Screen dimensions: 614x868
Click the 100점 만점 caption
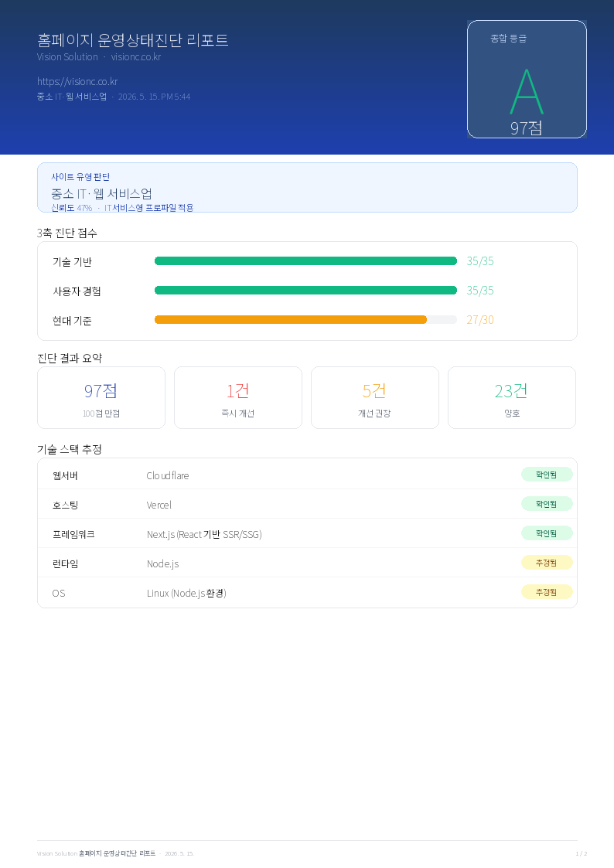(x=101, y=414)
